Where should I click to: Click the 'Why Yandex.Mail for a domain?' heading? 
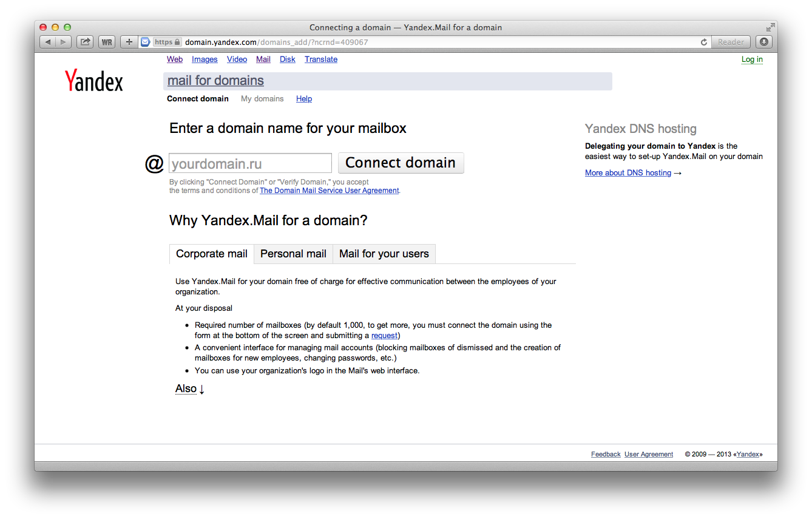(268, 220)
